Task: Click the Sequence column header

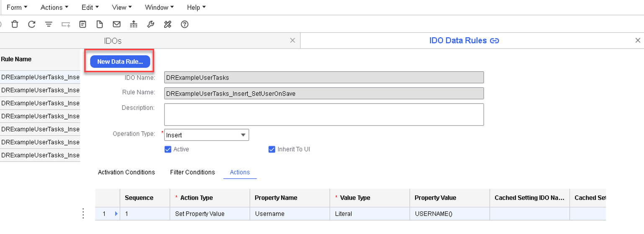Action: (x=145, y=198)
